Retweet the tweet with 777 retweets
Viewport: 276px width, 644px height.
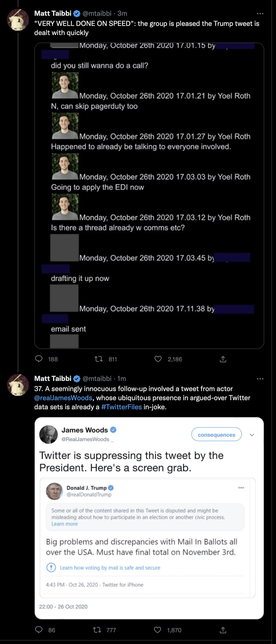(97, 630)
